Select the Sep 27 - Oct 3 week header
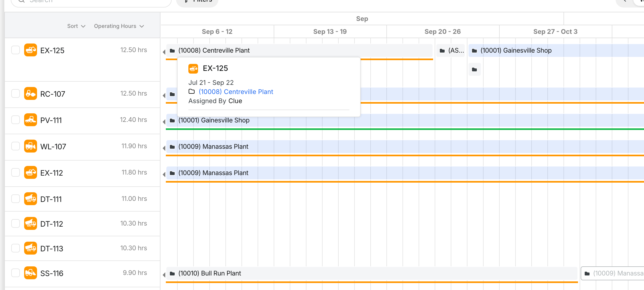644x290 pixels. 555,31
